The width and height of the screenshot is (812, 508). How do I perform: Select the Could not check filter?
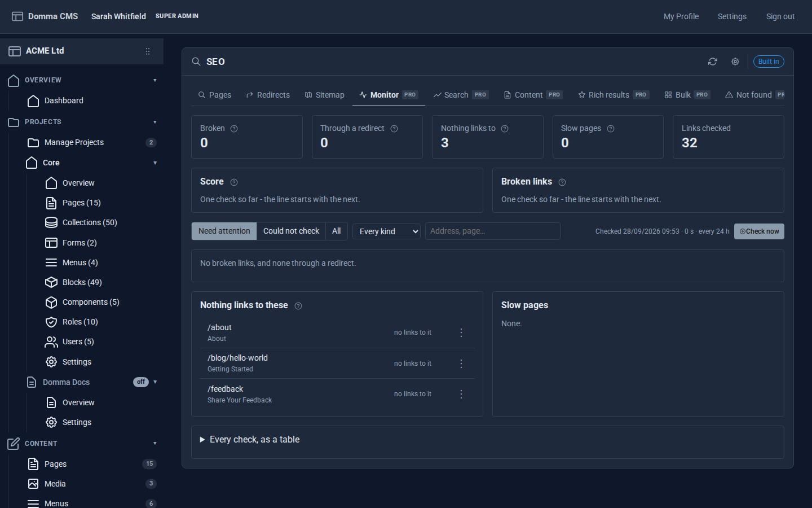291,231
